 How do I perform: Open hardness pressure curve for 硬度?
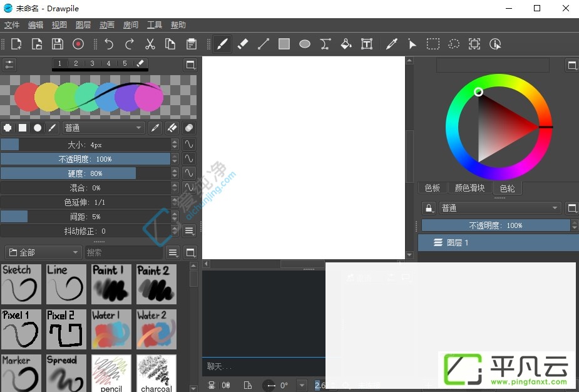click(x=189, y=173)
